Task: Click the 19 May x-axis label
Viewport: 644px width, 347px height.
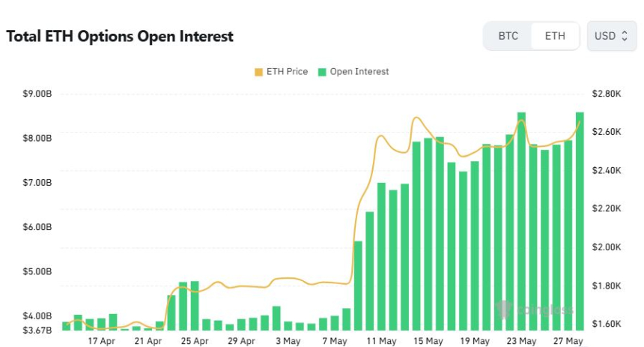Action: [x=475, y=341]
